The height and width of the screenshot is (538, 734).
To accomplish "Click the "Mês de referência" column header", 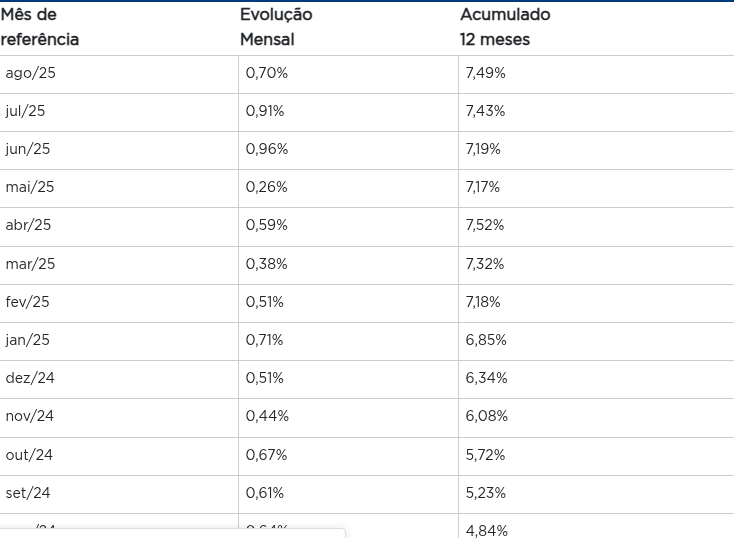I will 40,27.
